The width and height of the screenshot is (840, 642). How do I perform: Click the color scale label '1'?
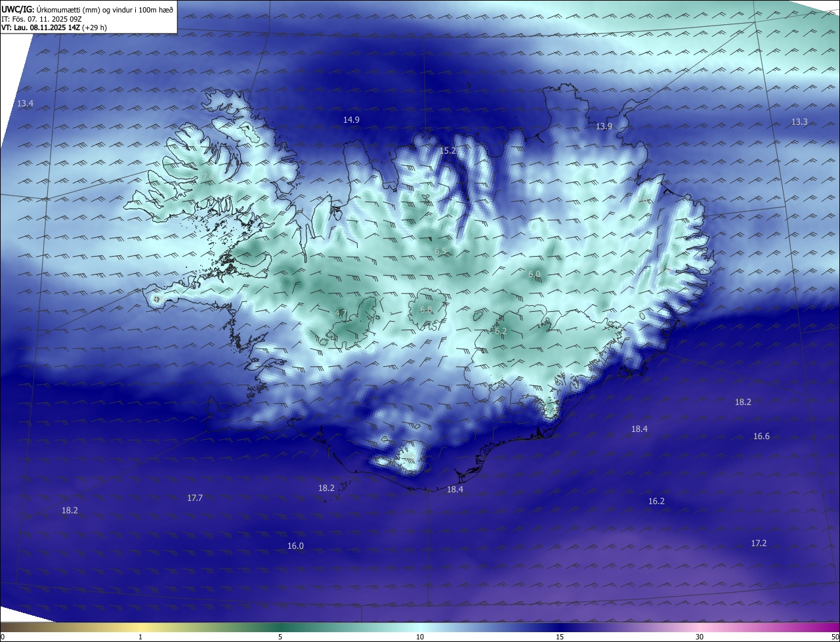pyautogui.click(x=140, y=637)
